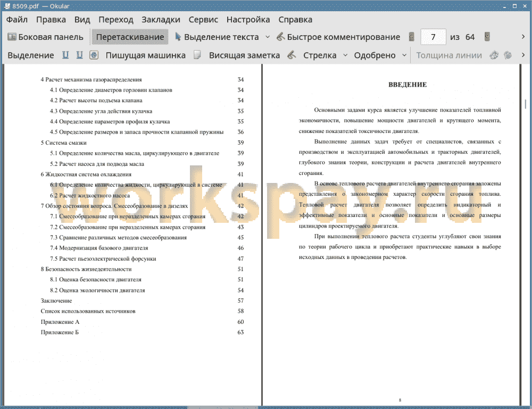Open the Закладки menu
Image resolution: width=532 pixels, height=409 pixels.
coord(161,20)
